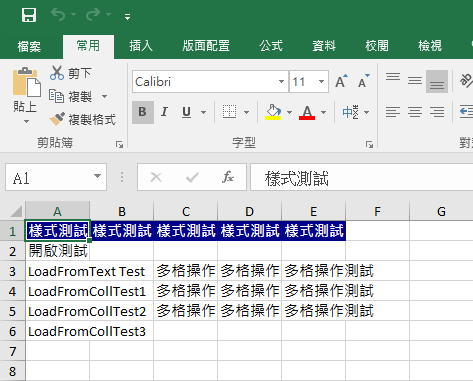Open the Name Box dropdown arrow
Screen dimensions: 473x381
[97, 176]
